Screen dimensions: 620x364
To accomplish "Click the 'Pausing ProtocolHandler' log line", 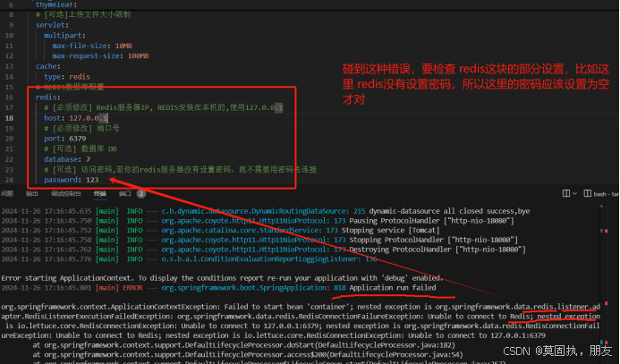I will tap(258, 221).
